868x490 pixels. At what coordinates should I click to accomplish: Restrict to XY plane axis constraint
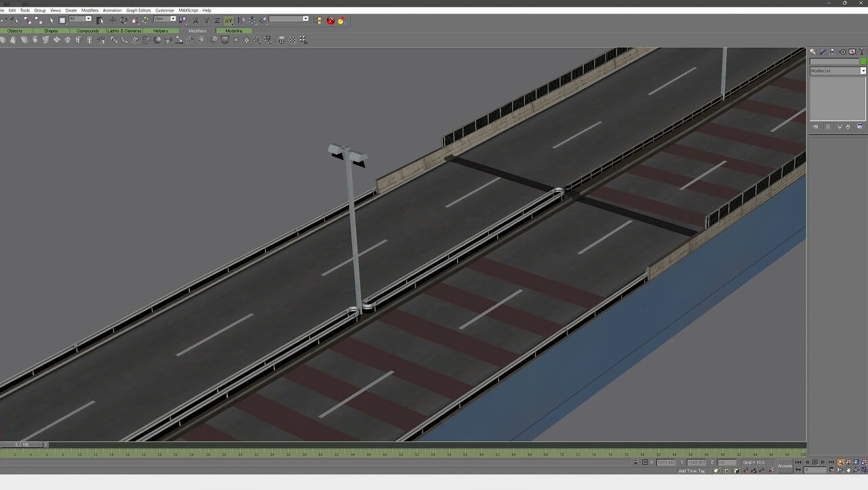(229, 20)
